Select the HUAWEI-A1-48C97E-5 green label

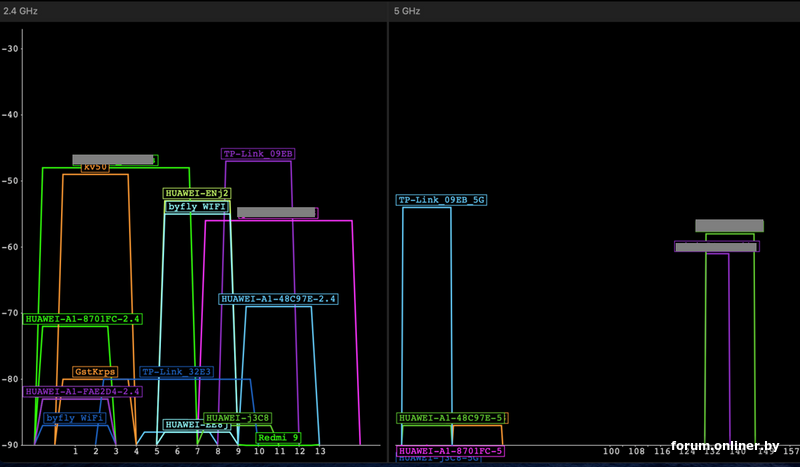tap(452, 418)
